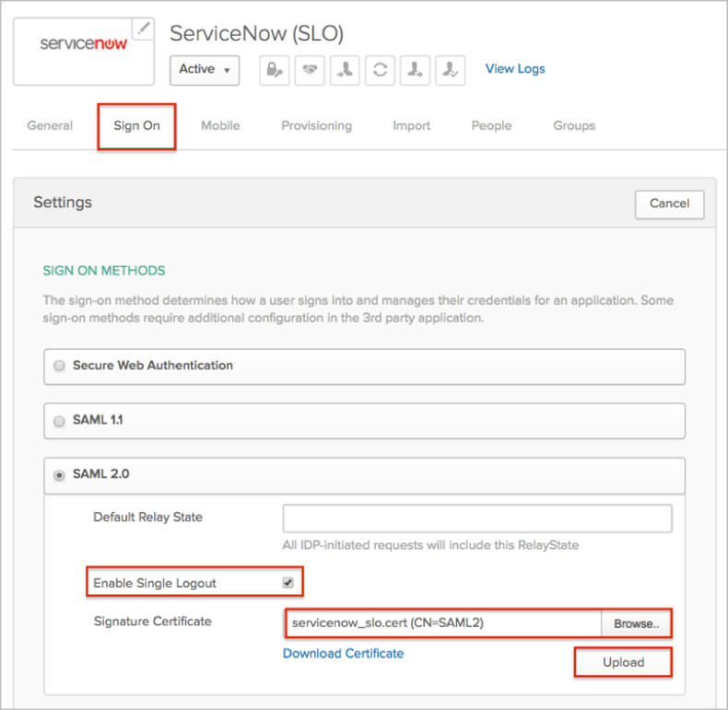The image size is (728, 710).
Task: Click the circular sync arrows icon
Action: coord(380,70)
